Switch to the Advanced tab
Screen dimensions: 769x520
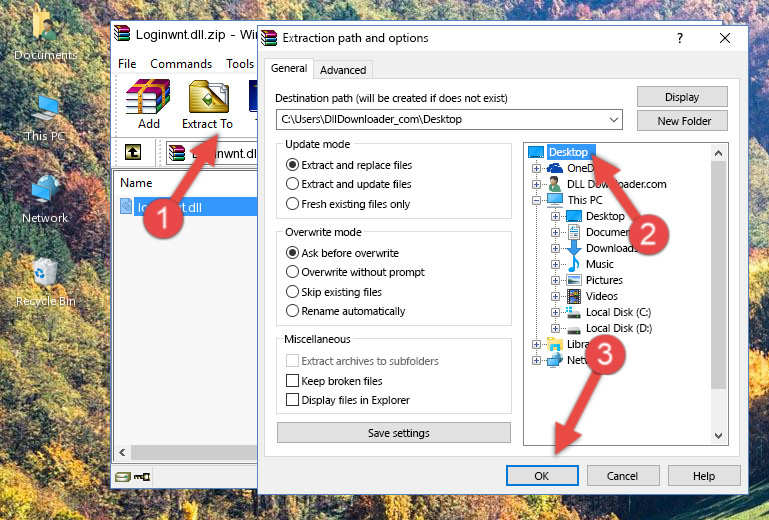coord(342,70)
